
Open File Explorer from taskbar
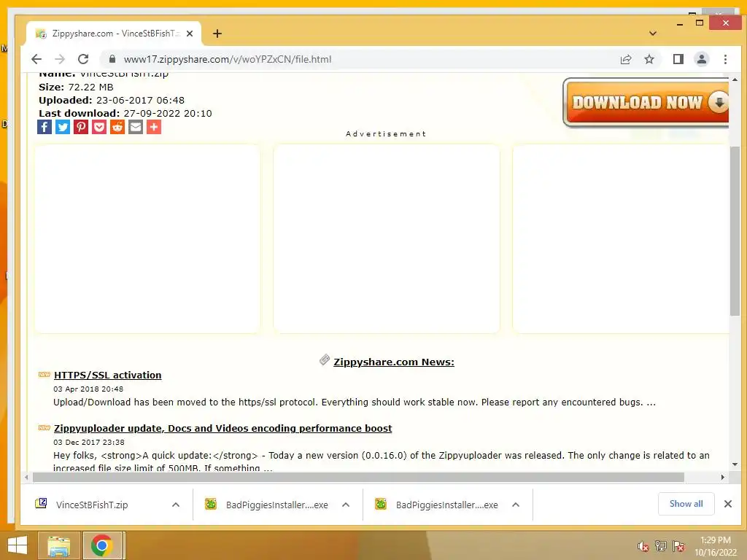coord(58,545)
